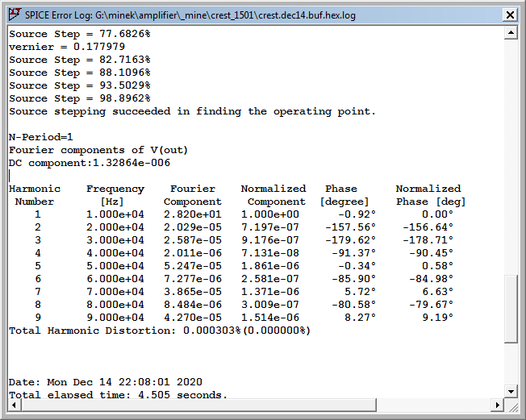Click Fourier component value 8.484e-06

193,305
